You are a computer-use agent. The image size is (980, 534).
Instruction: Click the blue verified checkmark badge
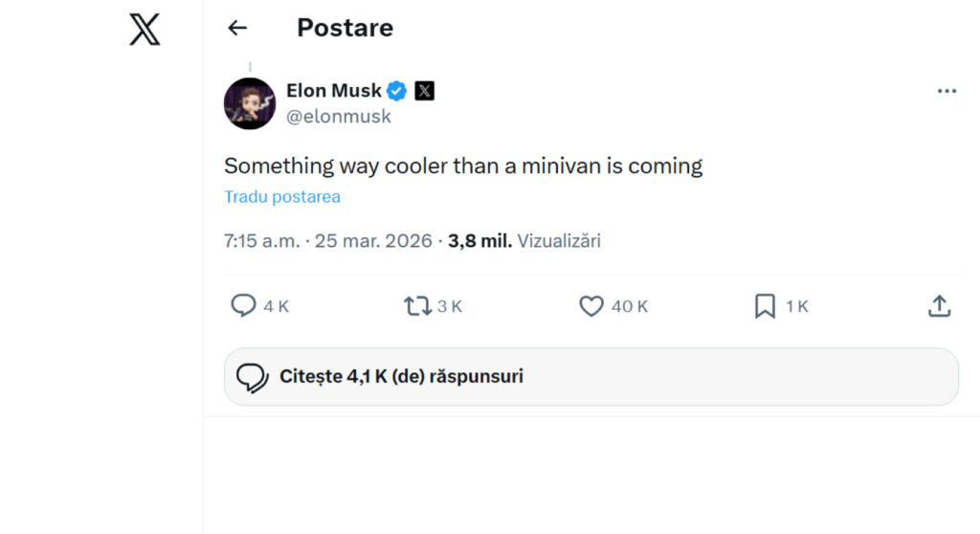click(397, 92)
